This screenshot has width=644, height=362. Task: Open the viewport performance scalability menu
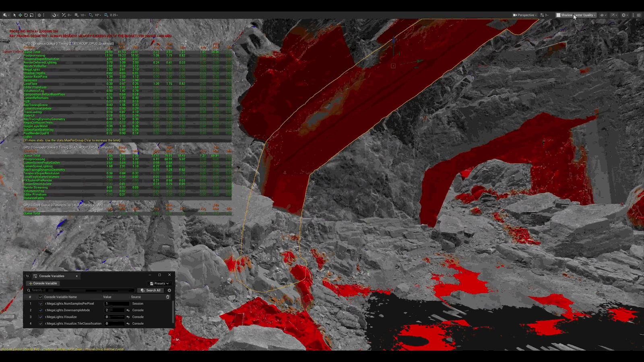pos(614,15)
